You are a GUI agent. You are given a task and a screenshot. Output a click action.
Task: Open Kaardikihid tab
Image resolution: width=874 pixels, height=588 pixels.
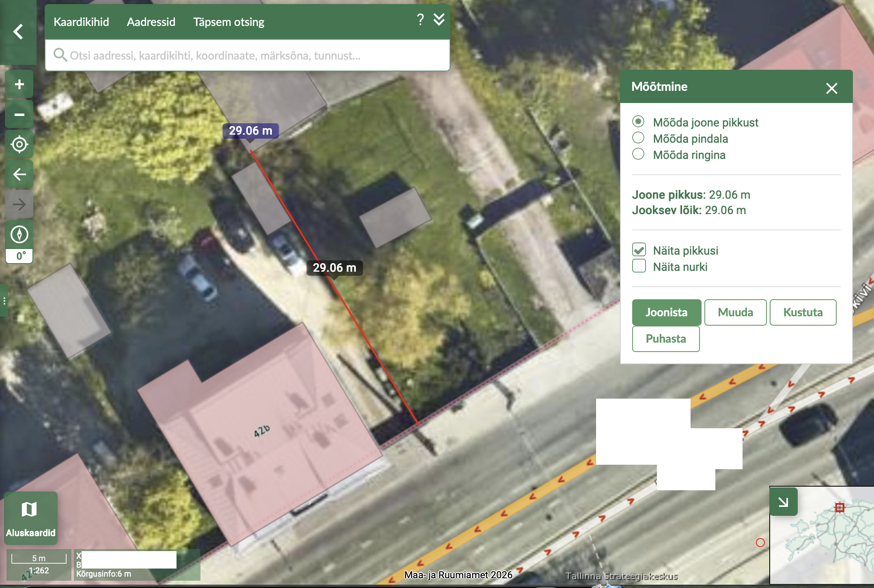click(81, 22)
